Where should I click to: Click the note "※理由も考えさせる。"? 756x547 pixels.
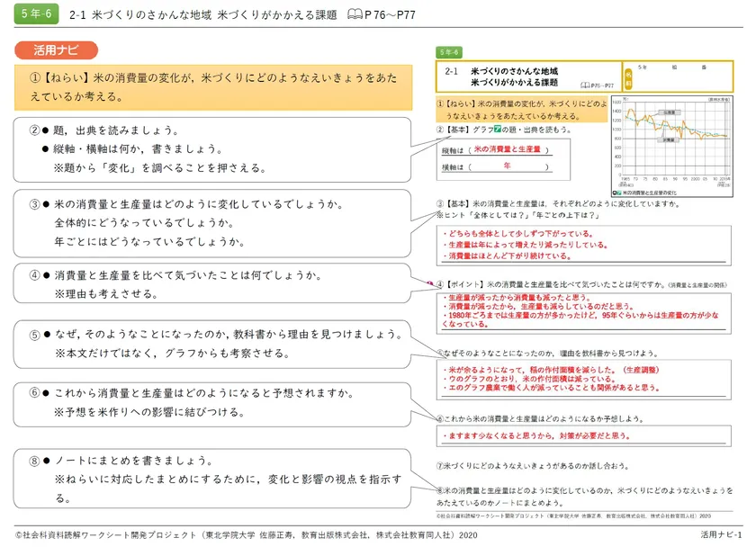coord(106,294)
